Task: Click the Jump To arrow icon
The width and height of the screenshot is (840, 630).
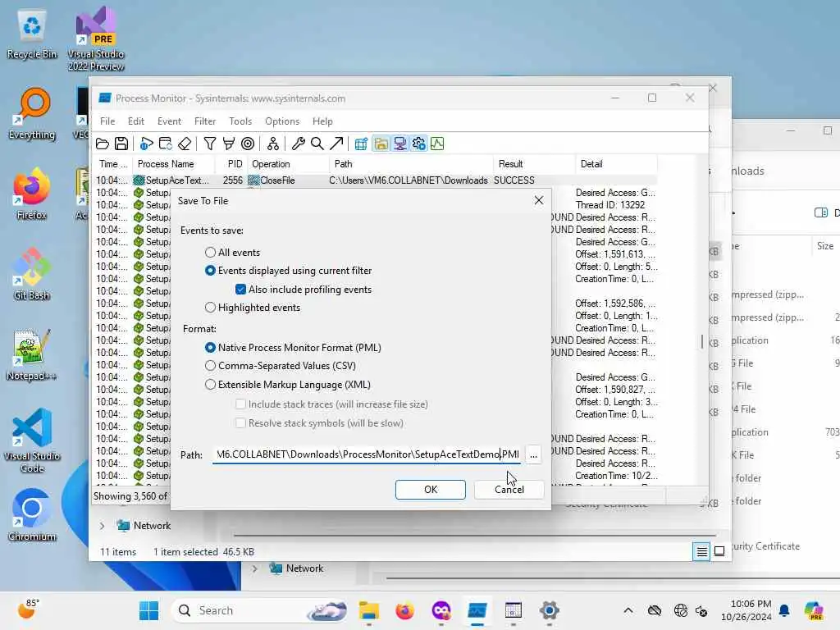Action: [336, 144]
